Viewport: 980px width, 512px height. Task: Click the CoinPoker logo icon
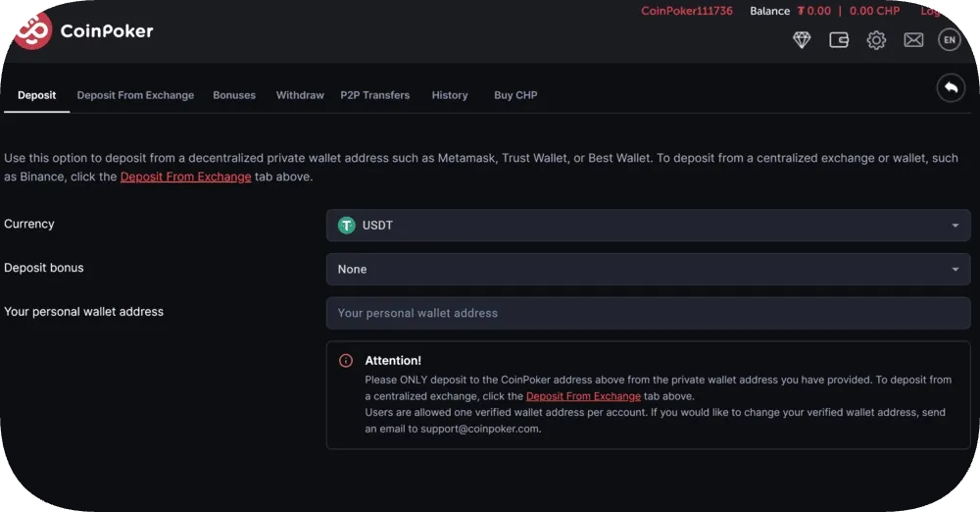(x=33, y=30)
